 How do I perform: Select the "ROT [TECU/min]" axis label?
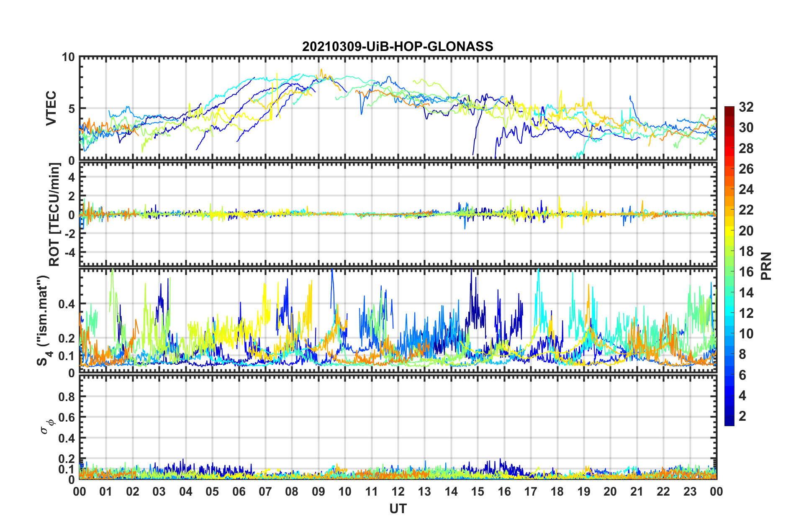(x=54, y=215)
